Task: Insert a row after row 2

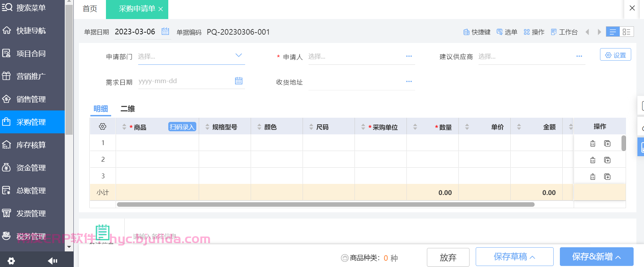Action: coord(607,160)
